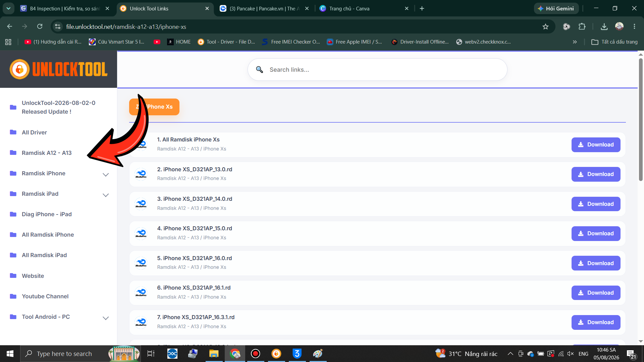
Task: Download iPhone XS_D321AP_16.0.rd
Action: [596, 263]
